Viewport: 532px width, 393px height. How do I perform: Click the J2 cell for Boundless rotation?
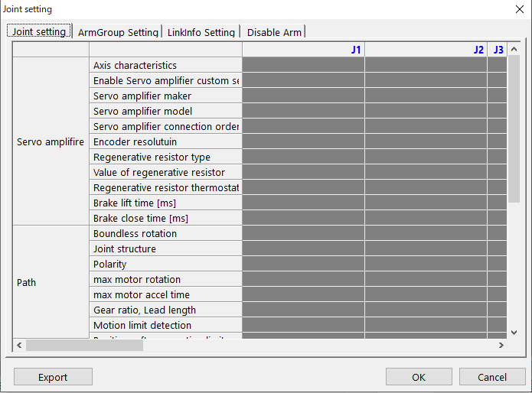pyautogui.click(x=426, y=233)
